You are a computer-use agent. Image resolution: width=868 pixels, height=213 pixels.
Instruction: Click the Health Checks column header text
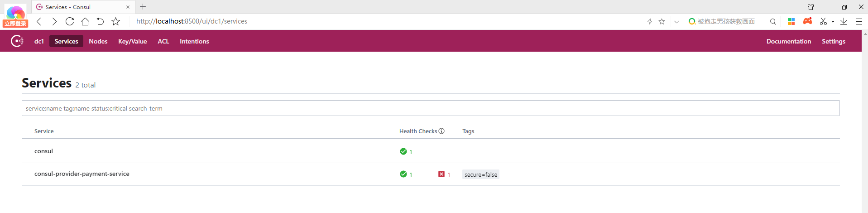(x=418, y=131)
